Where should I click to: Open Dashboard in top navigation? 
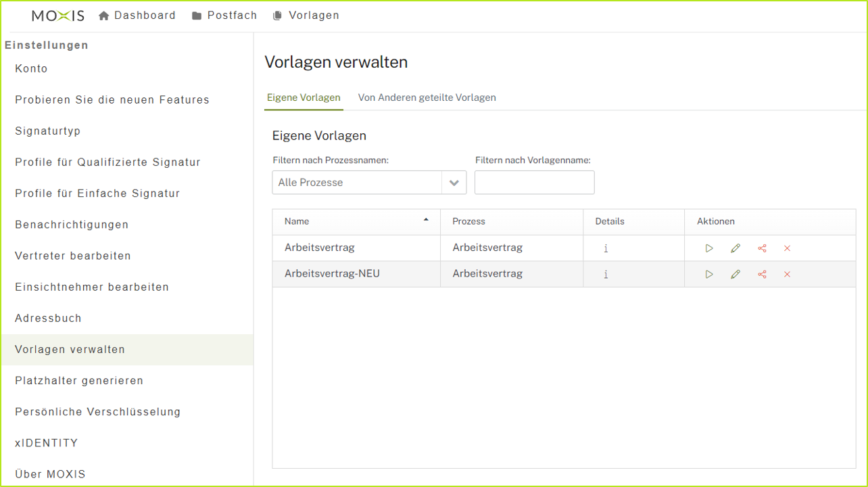pyautogui.click(x=137, y=16)
